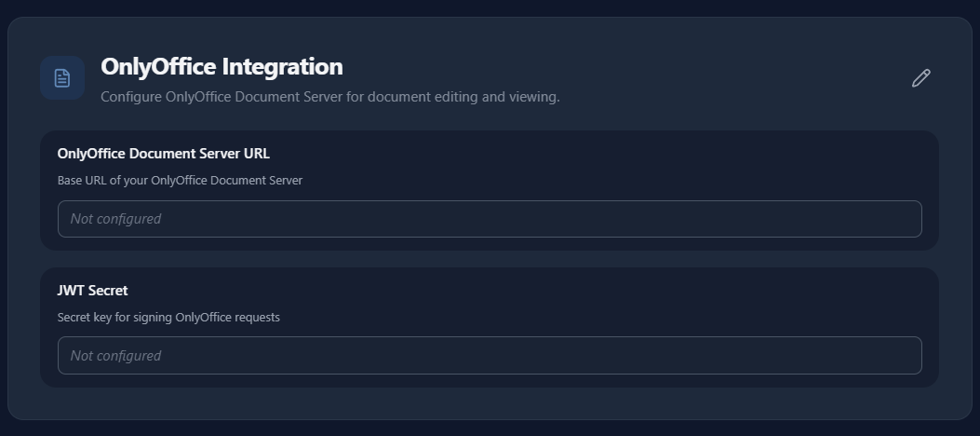Click the word Secret in JWT label
The image size is (980, 436).
click(x=108, y=291)
